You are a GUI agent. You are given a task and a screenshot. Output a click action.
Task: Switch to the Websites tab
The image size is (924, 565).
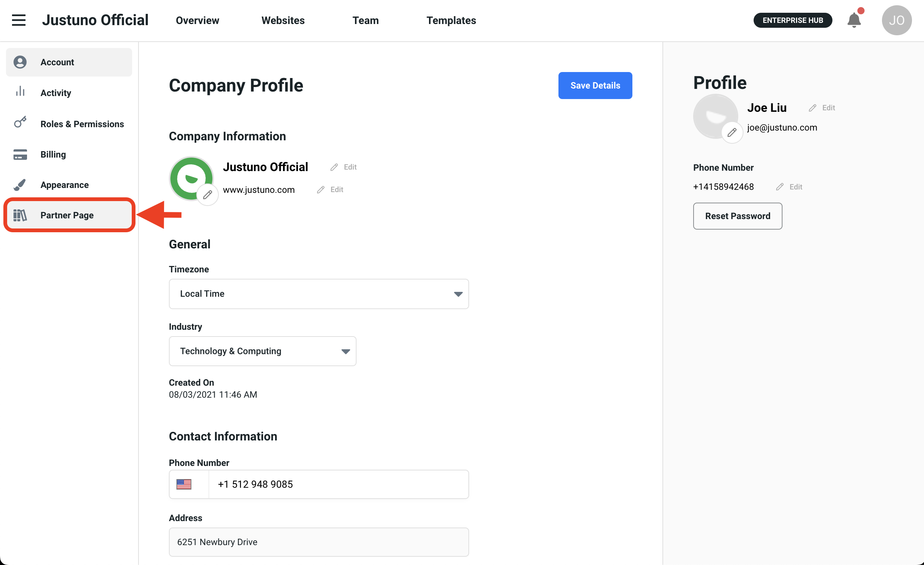click(x=283, y=20)
